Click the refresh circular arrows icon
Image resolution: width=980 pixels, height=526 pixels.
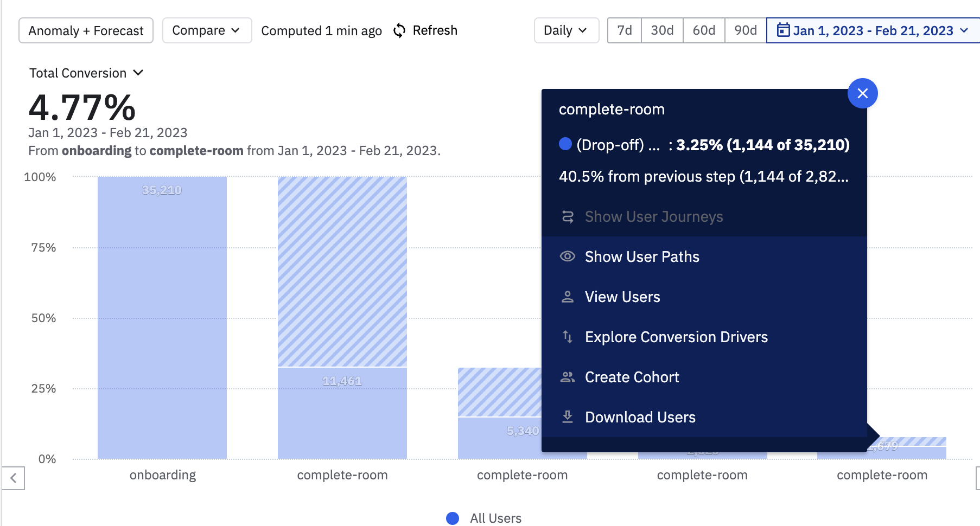(x=399, y=30)
